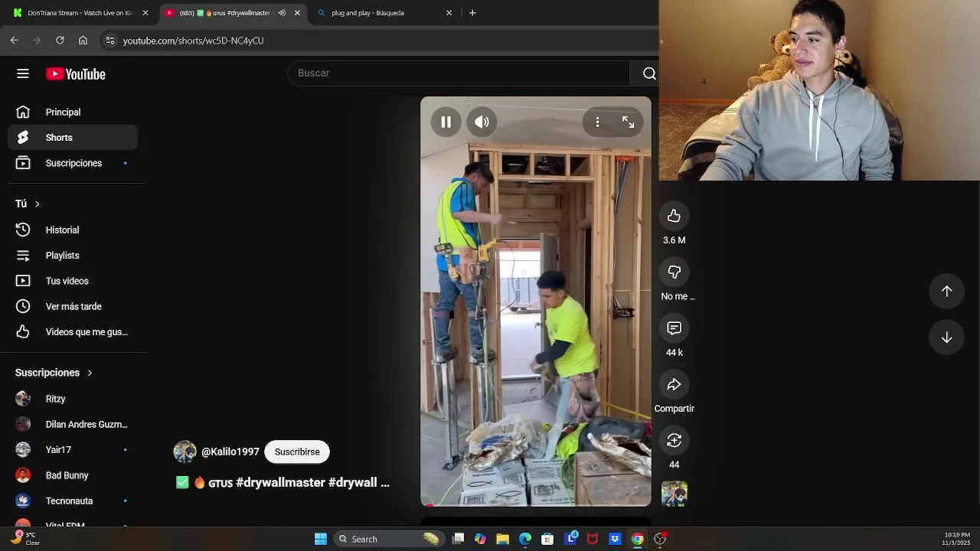Open the comments with 44 k
980x551 pixels.
674,328
